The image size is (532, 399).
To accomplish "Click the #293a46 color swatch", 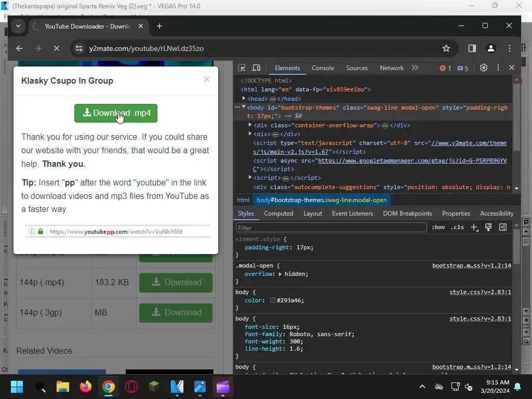I will 272,300.
